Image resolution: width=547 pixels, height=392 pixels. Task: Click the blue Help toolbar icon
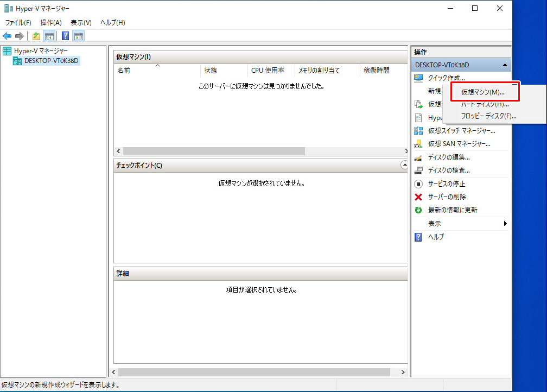click(x=65, y=36)
